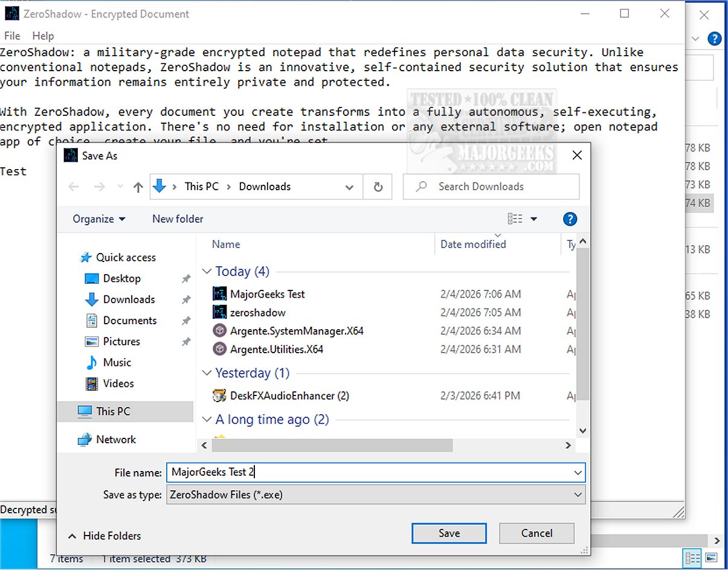Select the DeskFXAudioEnhancer (2) file icon
The width and height of the screenshot is (728, 570).
[220, 396]
